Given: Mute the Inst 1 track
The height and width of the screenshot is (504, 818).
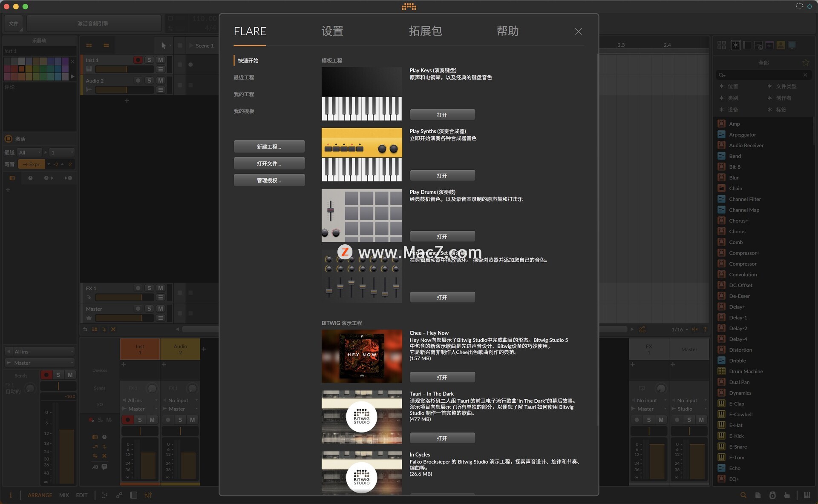Looking at the screenshot, I should coord(161,60).
